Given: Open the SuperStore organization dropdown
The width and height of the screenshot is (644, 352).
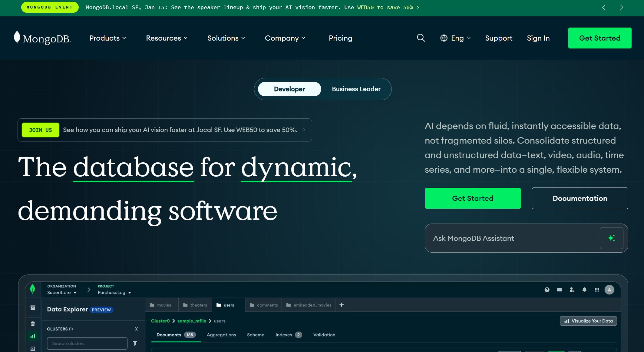Looking at the screenshot, I should 62,292.
